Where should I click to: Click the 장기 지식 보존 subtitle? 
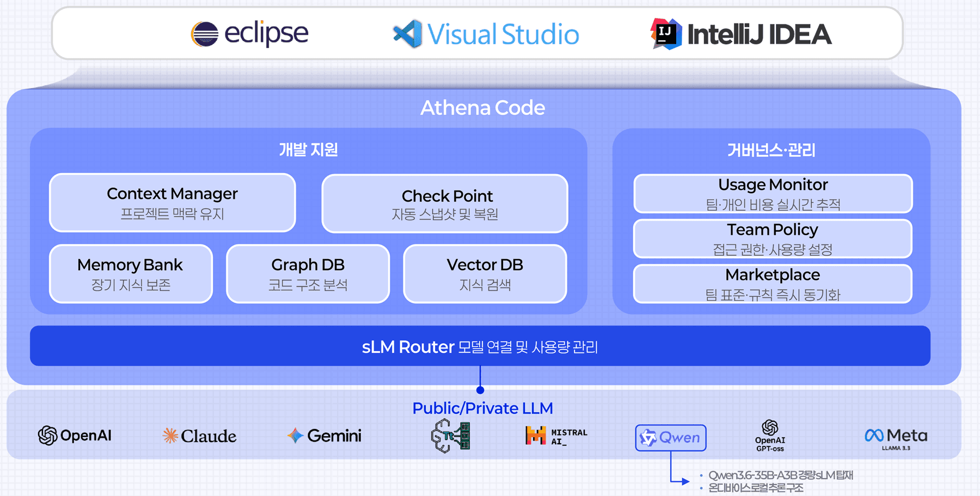[131, 285]
